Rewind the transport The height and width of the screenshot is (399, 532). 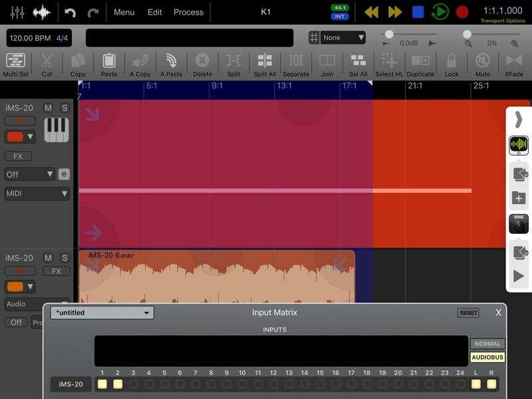tap(371, 12)
